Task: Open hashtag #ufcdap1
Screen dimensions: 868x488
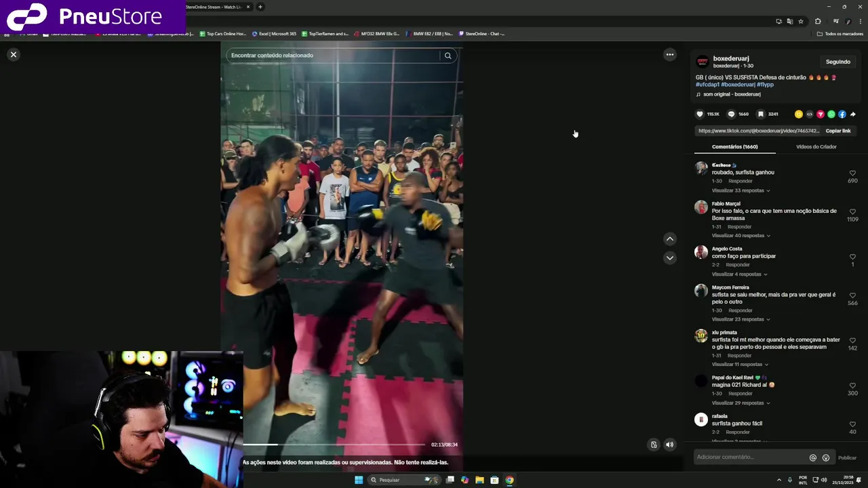Action: (x=707, y=85)
